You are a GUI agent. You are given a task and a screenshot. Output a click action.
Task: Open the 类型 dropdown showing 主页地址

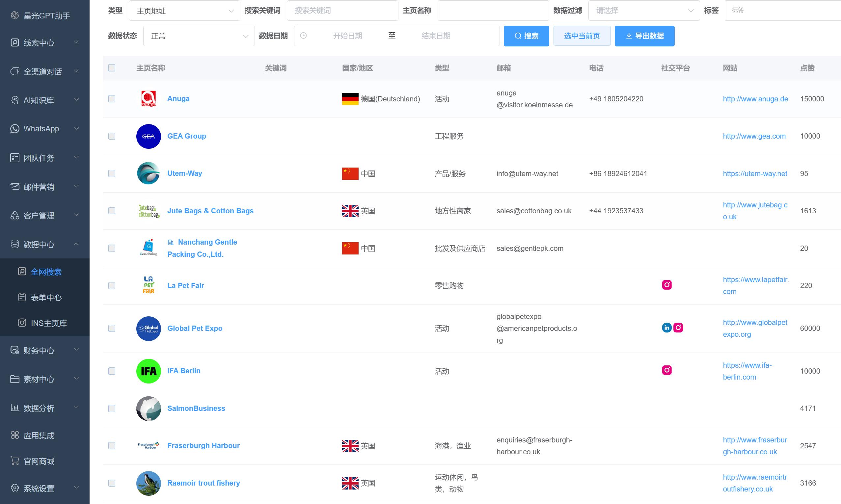[184, 11]
